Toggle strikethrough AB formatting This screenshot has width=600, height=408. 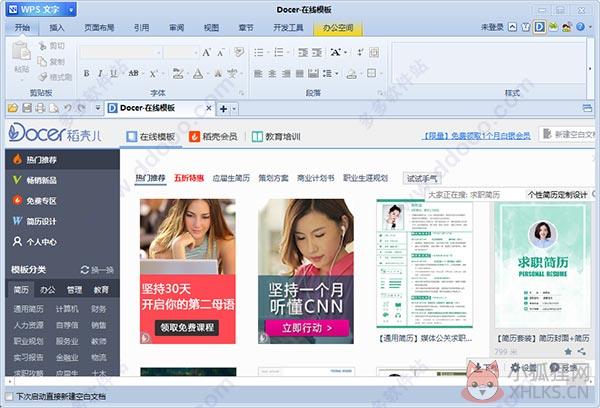133,73
